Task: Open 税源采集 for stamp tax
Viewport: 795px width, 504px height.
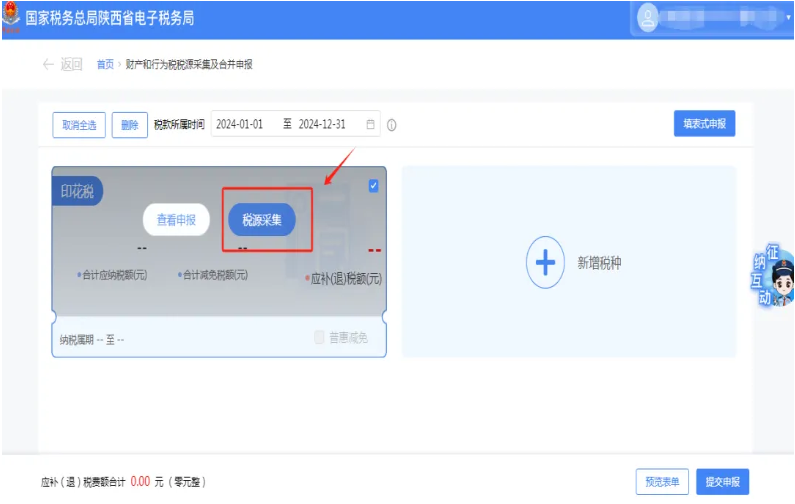Action: click(x=262, y=220)
